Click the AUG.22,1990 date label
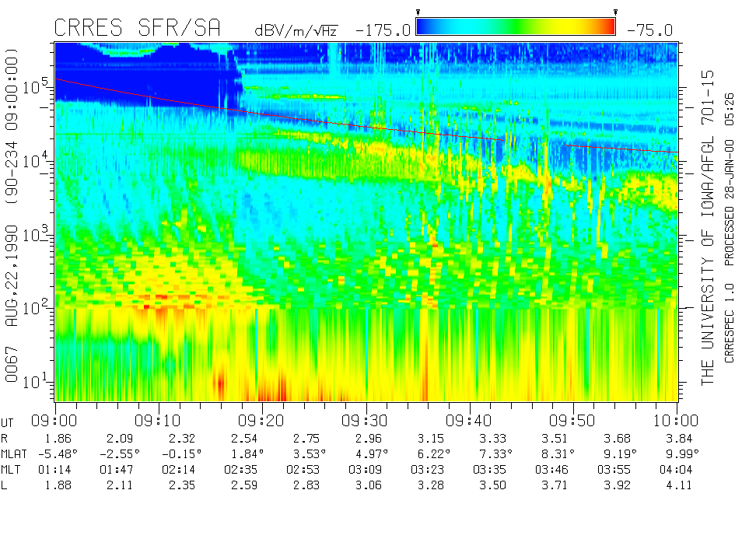Screen dimensions: 735x560 pyautogui.click(x=12, y=278)
